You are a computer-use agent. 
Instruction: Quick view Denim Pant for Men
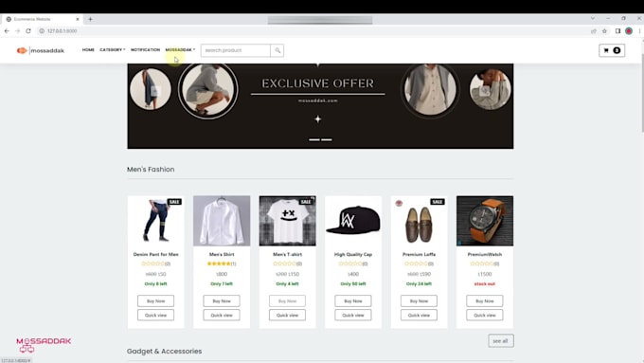click(x=155, y=315)
